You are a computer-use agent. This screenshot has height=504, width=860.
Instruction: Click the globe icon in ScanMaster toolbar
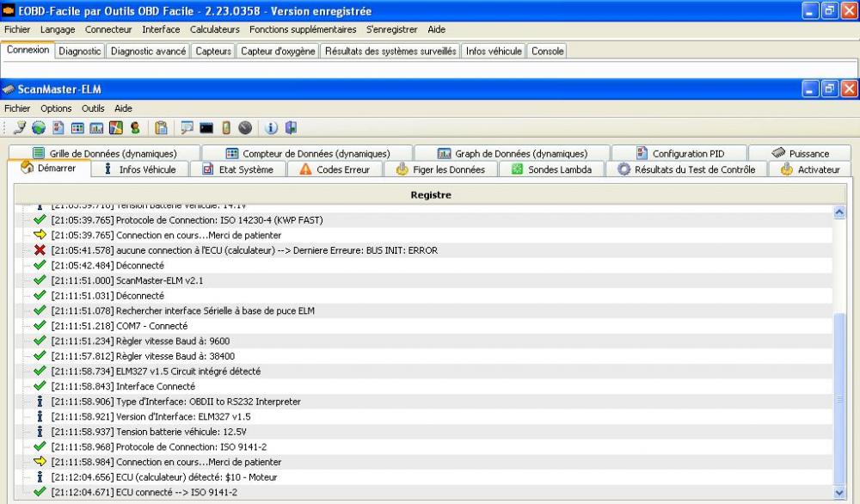[39, 128]
